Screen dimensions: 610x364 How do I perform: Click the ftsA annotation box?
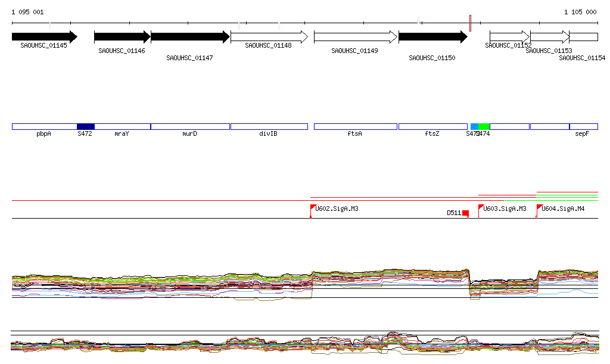[x=356, y=126]
